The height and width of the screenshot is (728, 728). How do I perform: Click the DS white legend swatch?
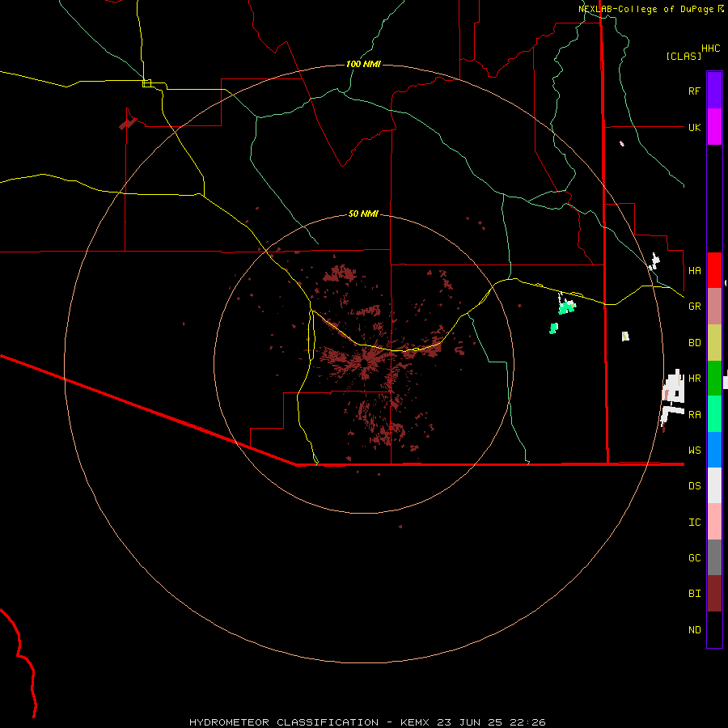(714, 485)
